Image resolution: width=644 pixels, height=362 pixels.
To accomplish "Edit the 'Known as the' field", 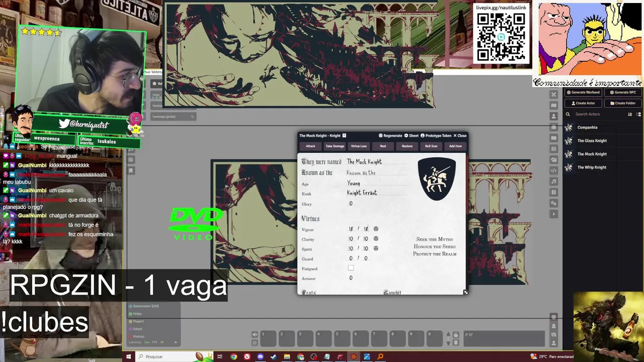I will (x=376, y=173).
